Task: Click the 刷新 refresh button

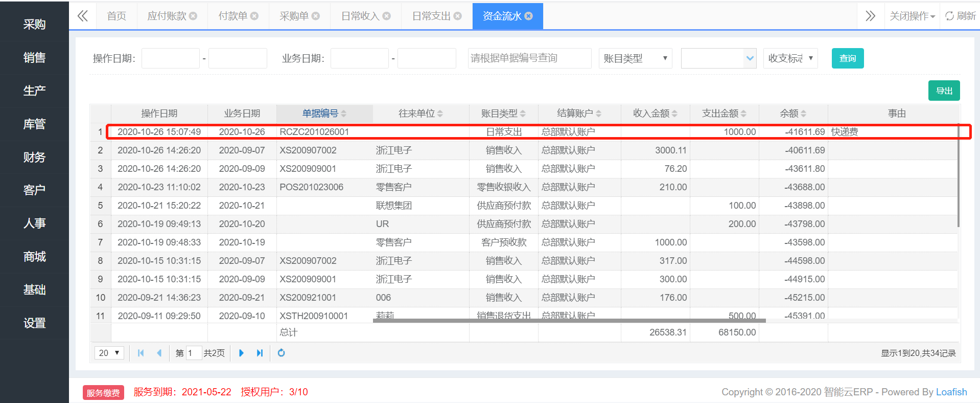Action: point(961,16)
